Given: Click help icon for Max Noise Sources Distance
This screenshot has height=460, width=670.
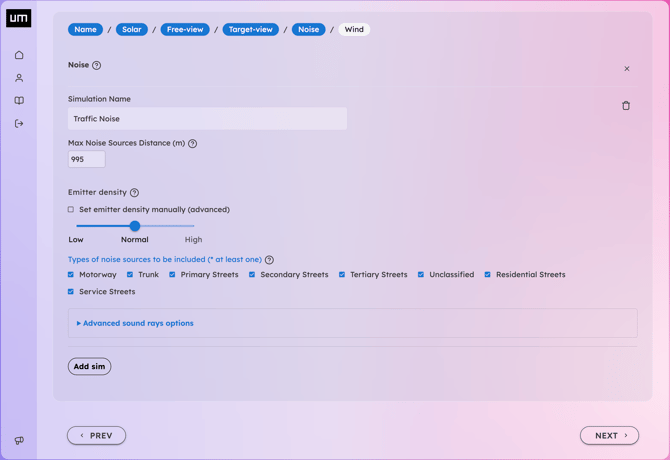Looking at the screenshot, I should pyautogui.click(x=193, y=144).
